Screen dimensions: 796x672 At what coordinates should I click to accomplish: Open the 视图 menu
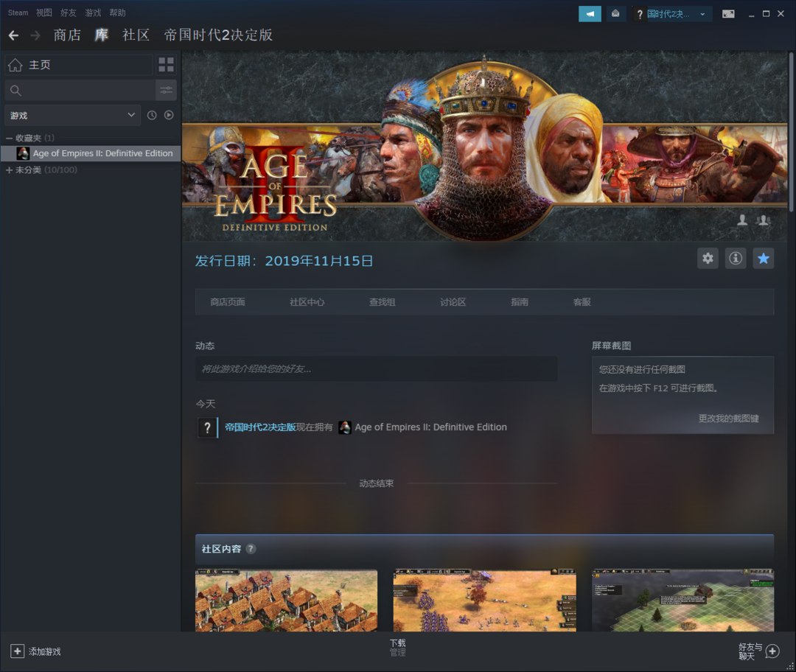pyautogui.click(x=44, y=13)
